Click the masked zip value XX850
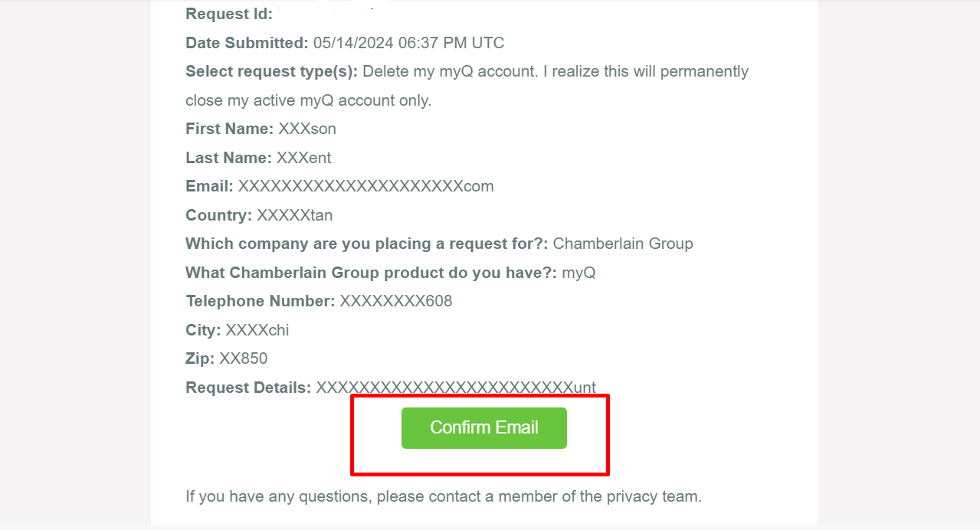 point(244,358)
